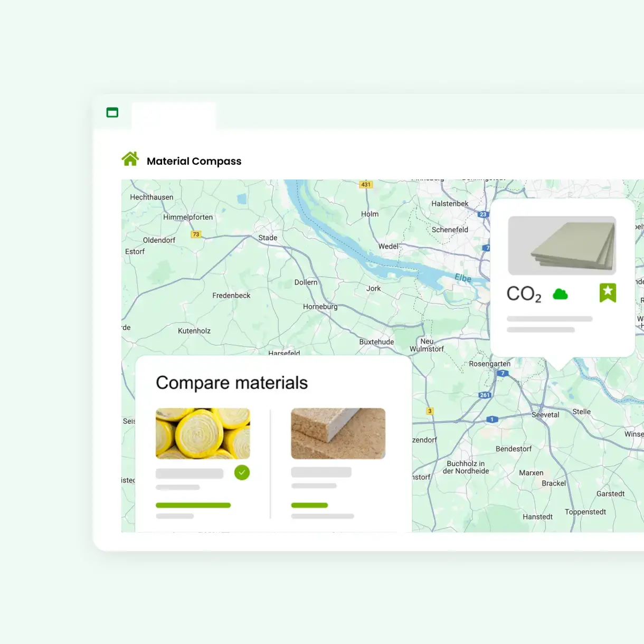Select the blank browser tab

(174, 116)
